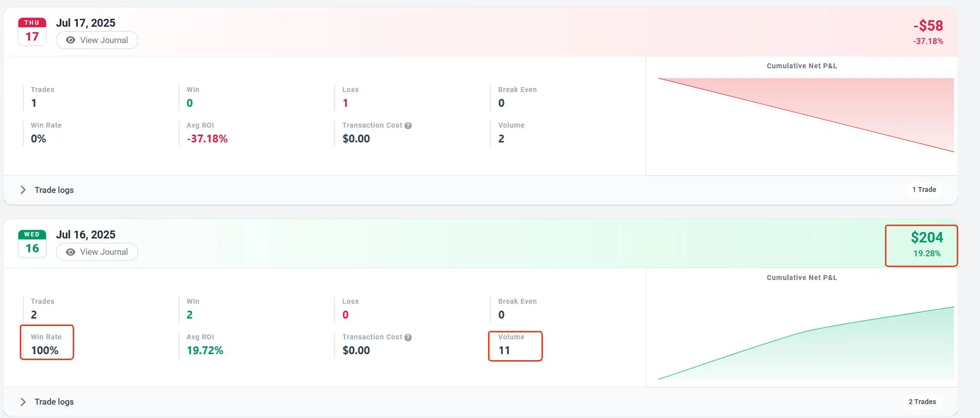Click the eye icon for Jul 17 journal
The height and width of the screenshot is (418, 980).
(x=71, y=40)
